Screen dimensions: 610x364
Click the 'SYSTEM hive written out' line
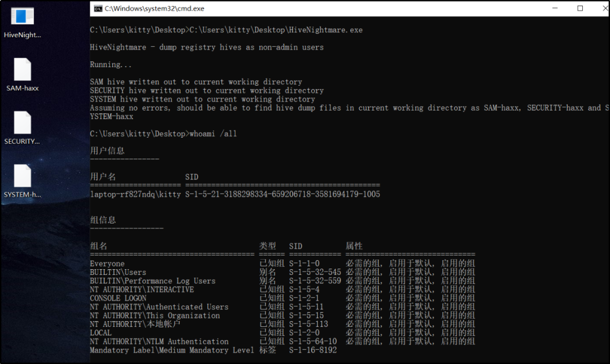(x=203, y=99)
